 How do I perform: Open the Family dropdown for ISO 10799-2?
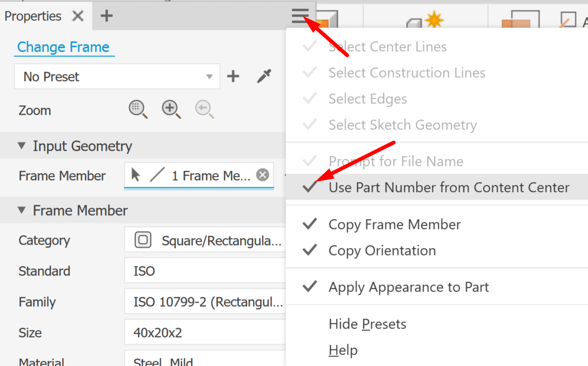[205, 302]
